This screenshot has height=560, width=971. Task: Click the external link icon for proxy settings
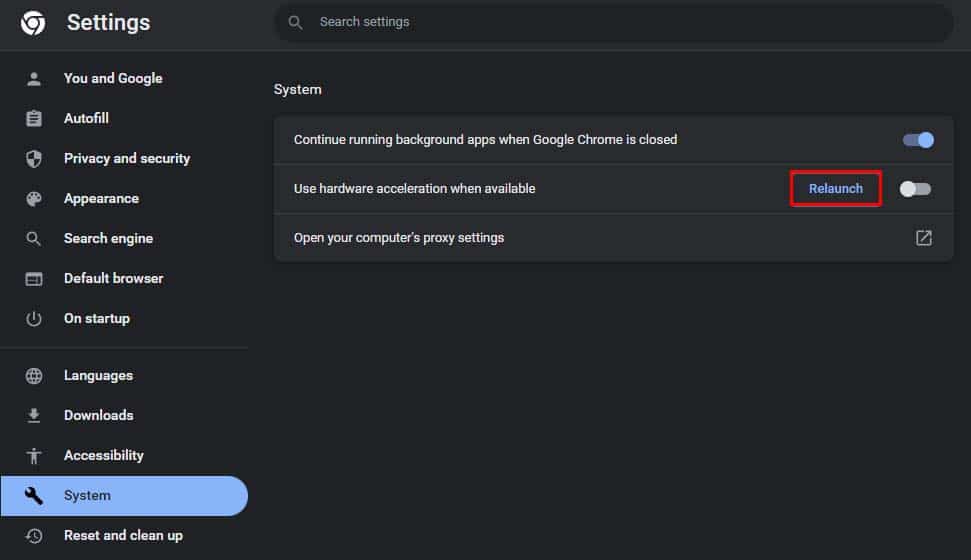click(x=923, y=238)
